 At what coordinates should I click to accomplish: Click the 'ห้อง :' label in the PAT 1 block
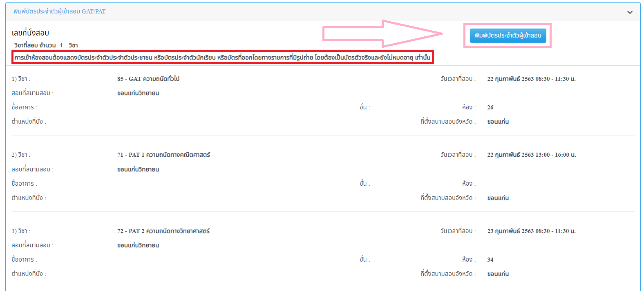[x=469, y=184]
